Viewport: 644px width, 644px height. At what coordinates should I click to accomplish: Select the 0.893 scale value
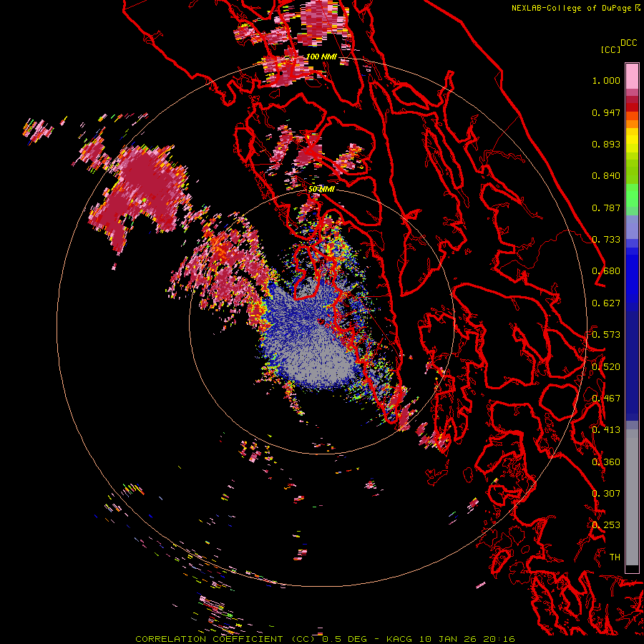click(606, 144)
